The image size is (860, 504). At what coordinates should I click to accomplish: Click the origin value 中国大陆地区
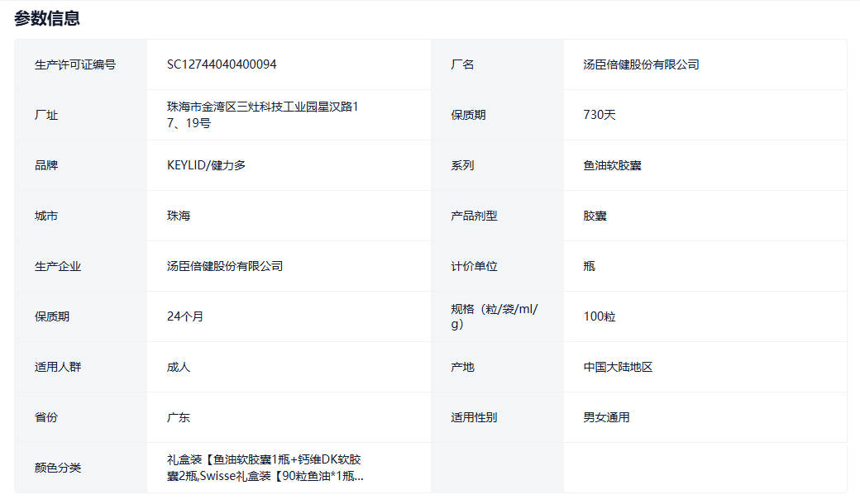coord(618,367)
